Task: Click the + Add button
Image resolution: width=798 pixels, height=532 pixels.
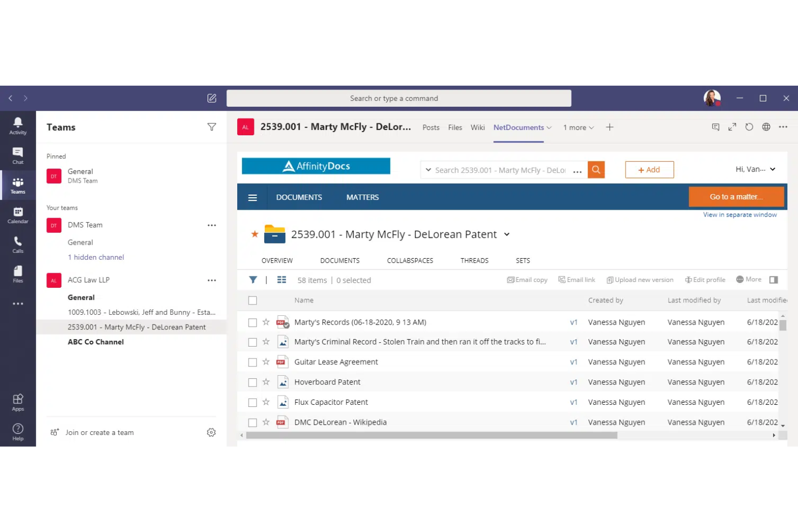Action: (649, 170)
